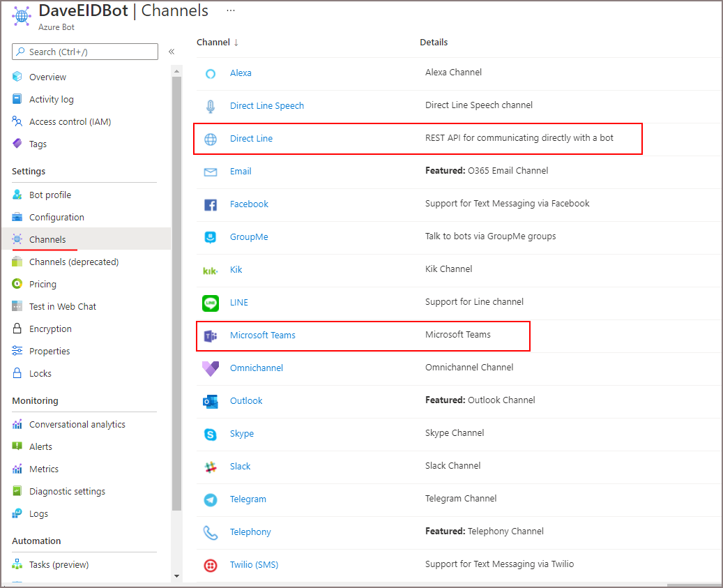Open the Slack channel via its icon

click(x=211, y=466)
